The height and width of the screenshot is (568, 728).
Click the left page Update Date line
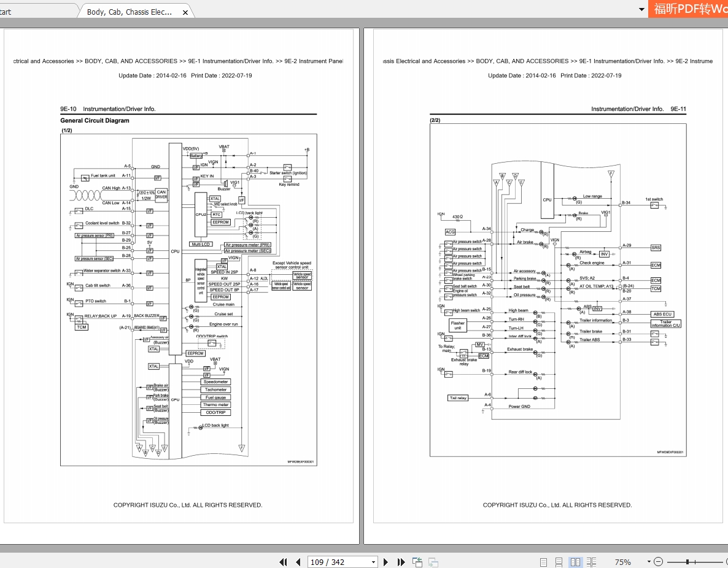point(185,75)
